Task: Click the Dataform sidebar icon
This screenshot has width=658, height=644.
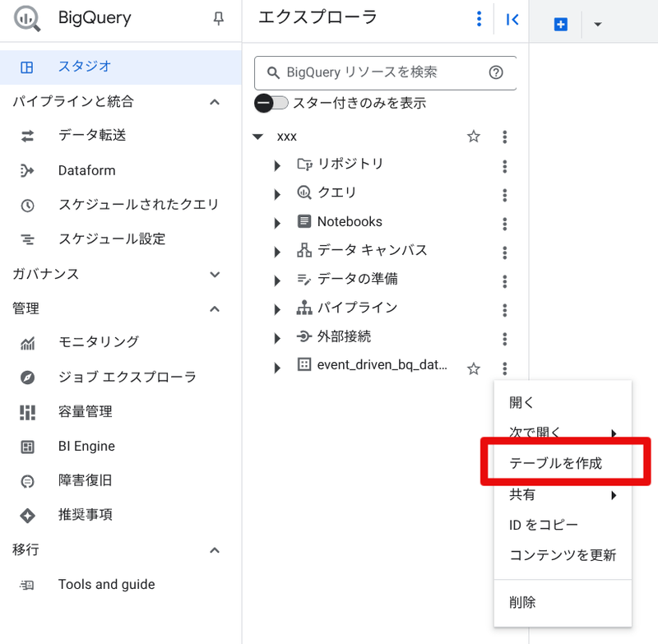Action: point(27,171)
